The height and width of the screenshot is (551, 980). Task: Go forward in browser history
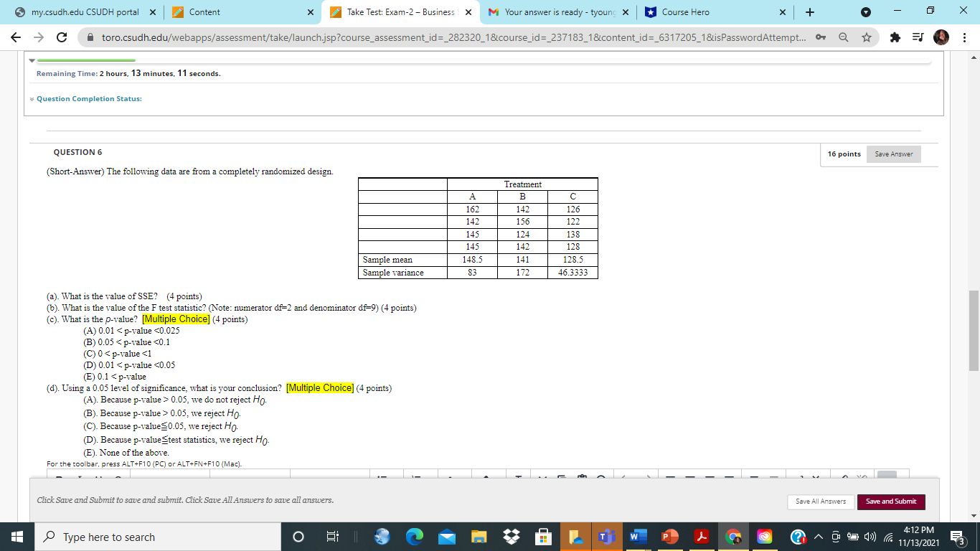coord(38,37)
